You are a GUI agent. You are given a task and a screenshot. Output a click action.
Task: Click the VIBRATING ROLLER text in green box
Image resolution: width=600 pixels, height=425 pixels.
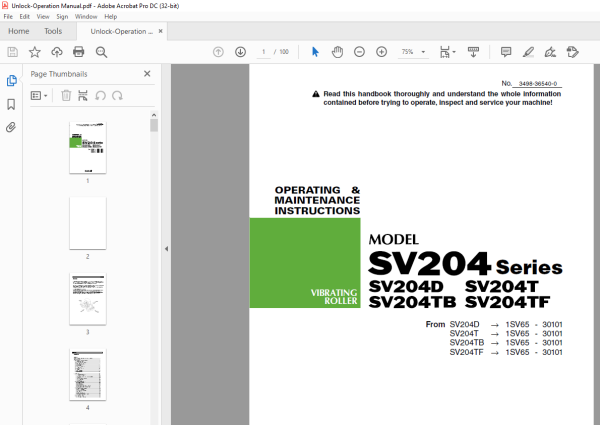point(334,297)
